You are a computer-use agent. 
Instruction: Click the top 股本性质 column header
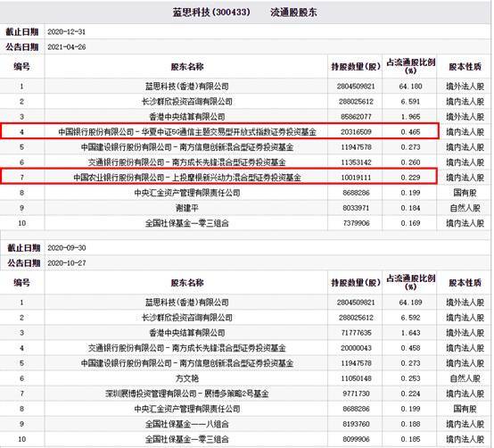(x=465, y=67)
